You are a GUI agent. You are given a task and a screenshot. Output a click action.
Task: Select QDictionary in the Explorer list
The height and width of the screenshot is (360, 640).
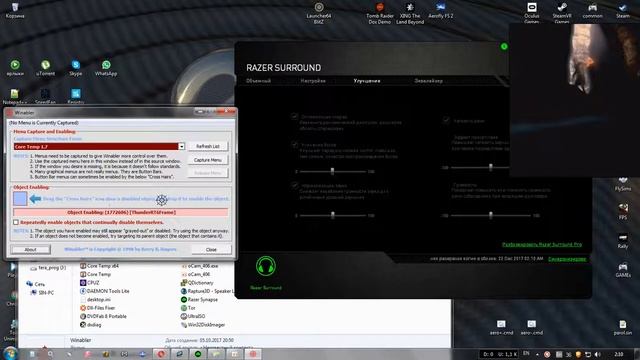coord(197,282)
